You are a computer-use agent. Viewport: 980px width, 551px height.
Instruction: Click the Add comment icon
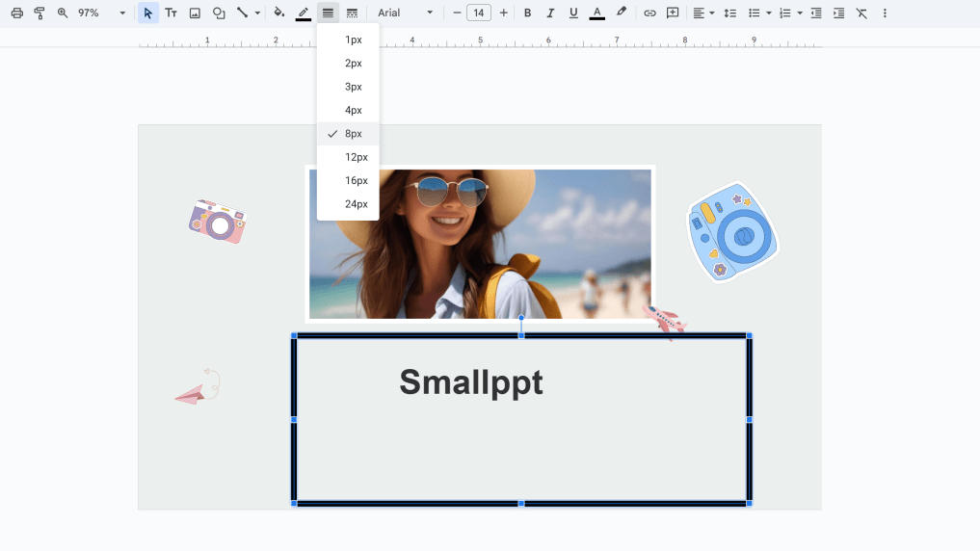click(x=673, y=13)
